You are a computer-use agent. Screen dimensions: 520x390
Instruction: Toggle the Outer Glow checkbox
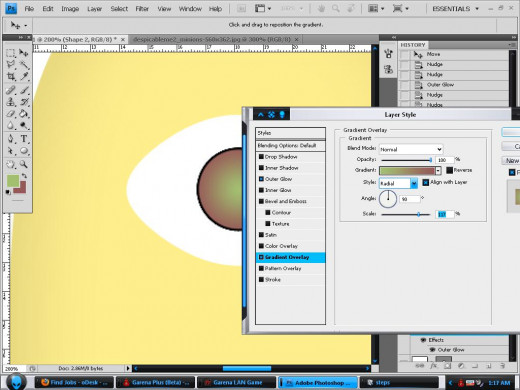click(x=261, y=179)
